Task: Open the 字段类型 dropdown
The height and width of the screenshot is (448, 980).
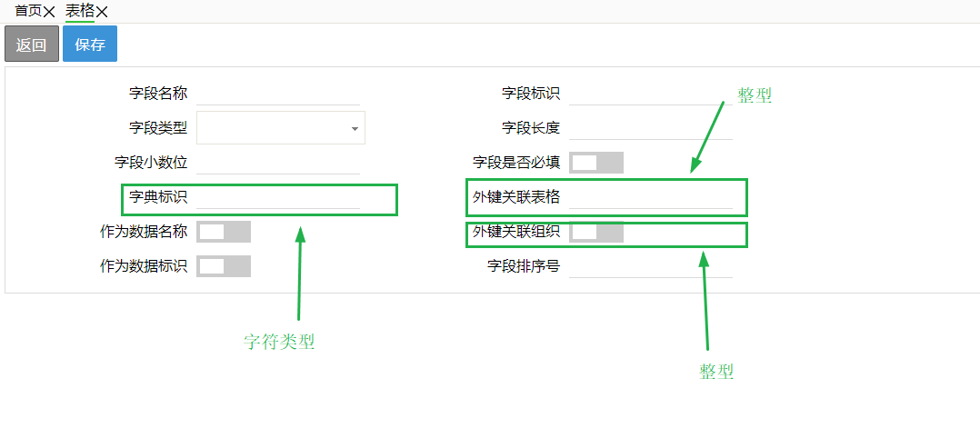Action: tap(273, 128)
